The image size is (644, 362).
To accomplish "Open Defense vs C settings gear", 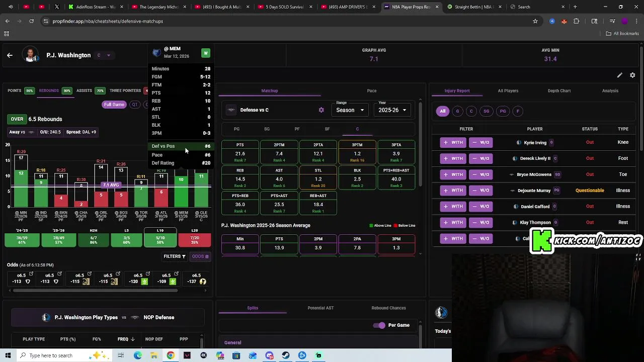I will 321,110.
